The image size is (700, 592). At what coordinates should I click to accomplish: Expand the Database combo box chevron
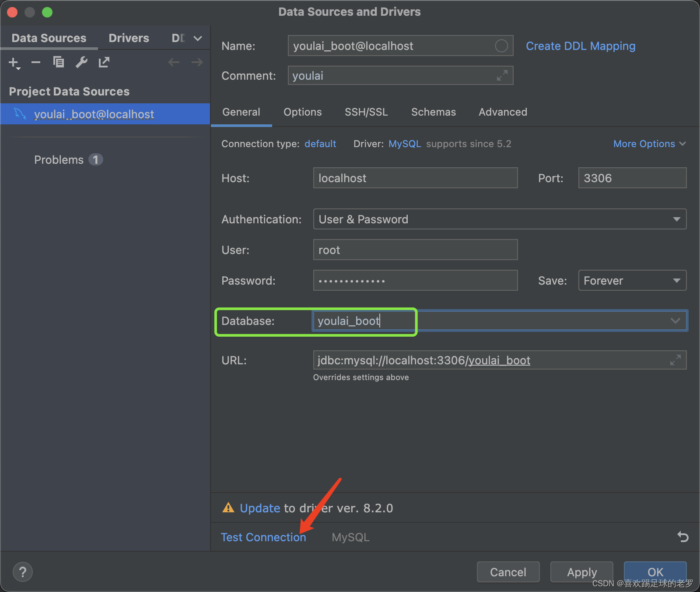click(x=675, y=321)
